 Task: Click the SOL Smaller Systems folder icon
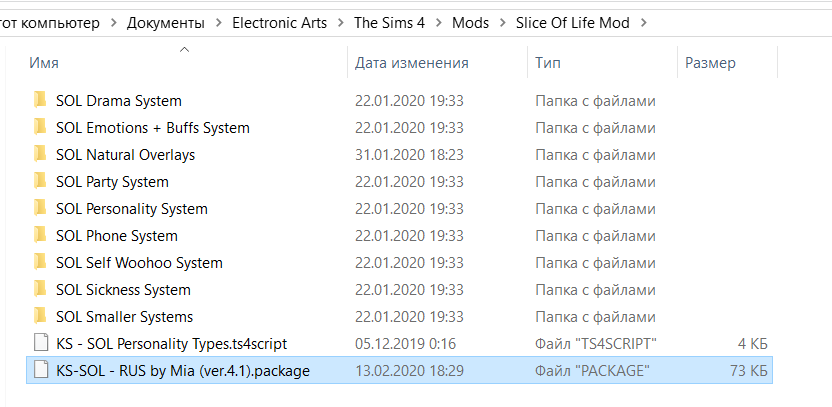coord(40,316)
